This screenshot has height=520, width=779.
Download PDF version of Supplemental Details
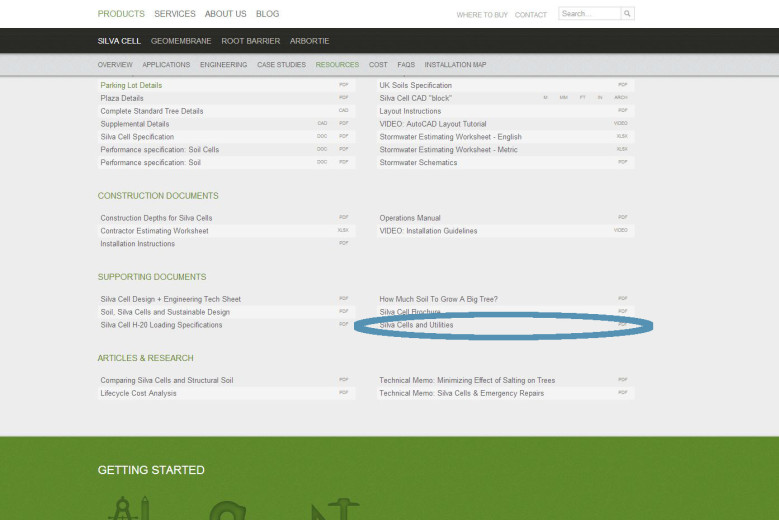pyautogui.click(x=343, y=123)
